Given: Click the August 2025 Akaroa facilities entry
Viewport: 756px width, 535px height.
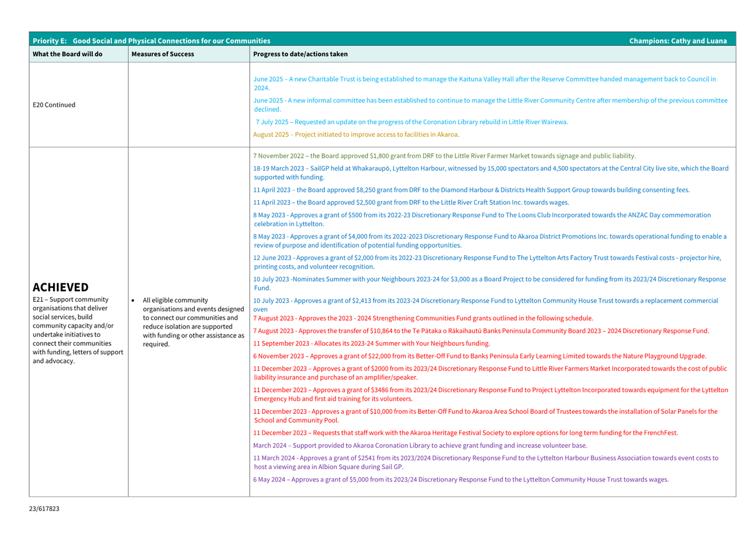Looking at the screenshot, I should (x=356, y=135).
